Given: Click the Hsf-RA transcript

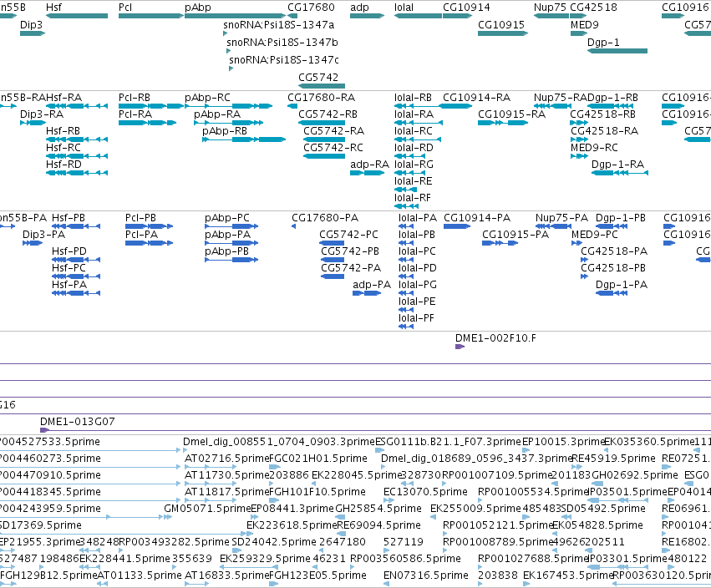Looking at the screenshot, I should click(77, 106).
